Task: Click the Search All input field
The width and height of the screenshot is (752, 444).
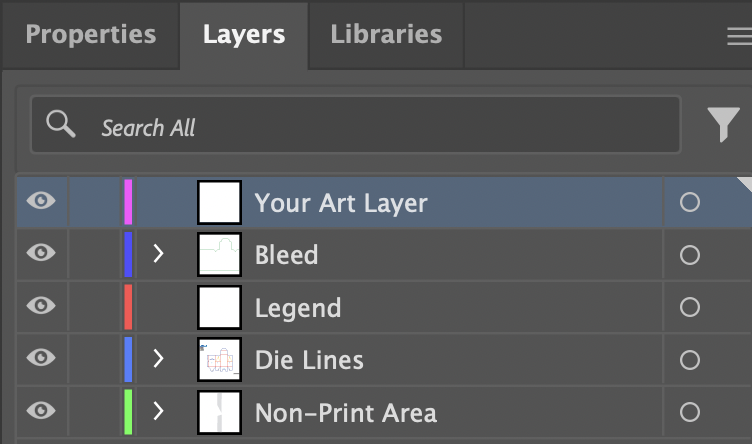Action: (380, 127)
